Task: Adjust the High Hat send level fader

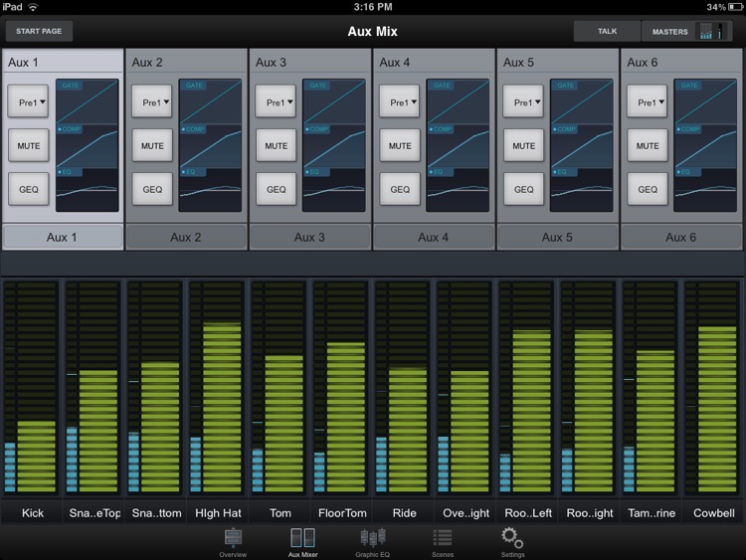Action: coord(222,387)
